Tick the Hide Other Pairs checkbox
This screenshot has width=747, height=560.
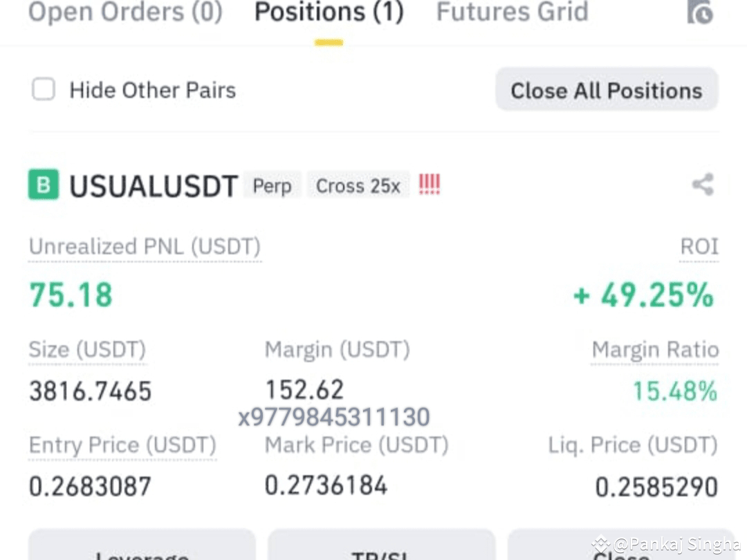pos(44,89)
